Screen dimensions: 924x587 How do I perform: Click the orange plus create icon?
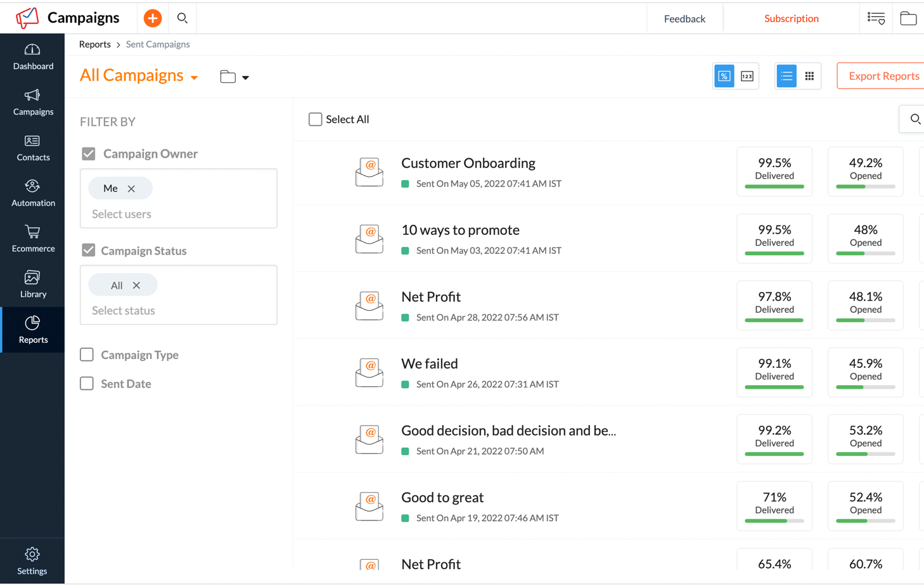(x=152, y=18)
